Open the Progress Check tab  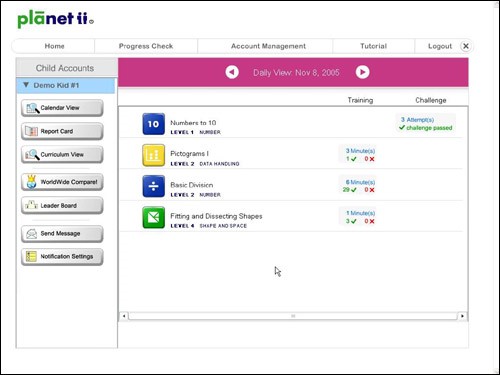[146, 46]
